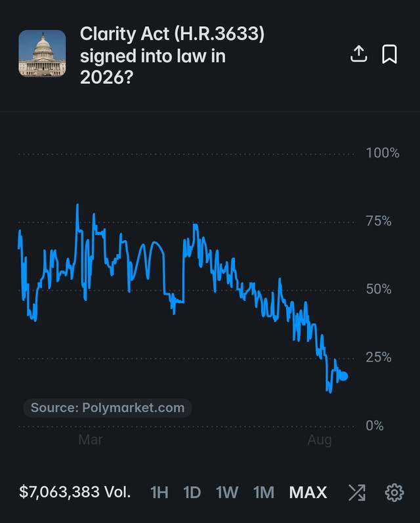Tap the 25% gridline label

pyautogui.click(x=379, y=357)
